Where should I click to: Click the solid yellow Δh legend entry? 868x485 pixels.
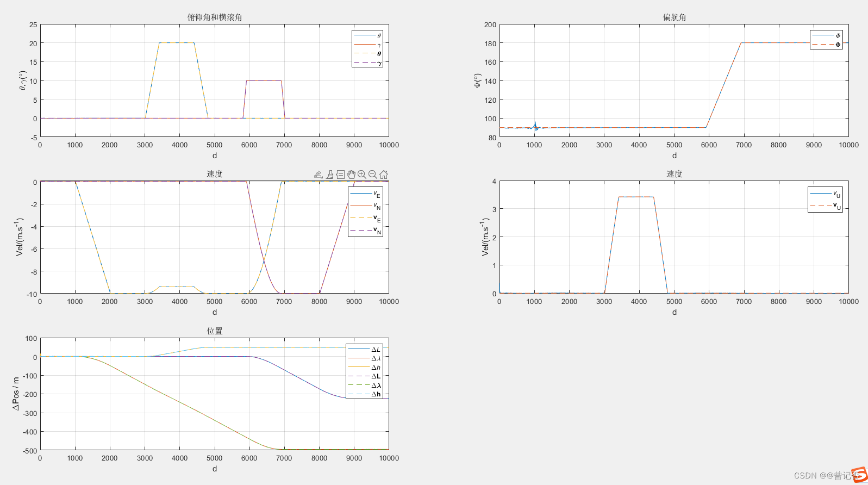click(364, 367)
